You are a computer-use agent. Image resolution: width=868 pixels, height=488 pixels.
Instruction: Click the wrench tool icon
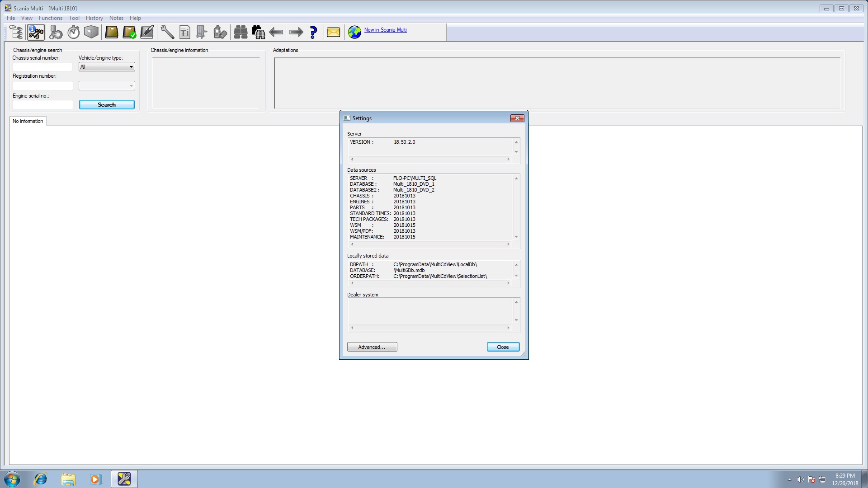167,32
